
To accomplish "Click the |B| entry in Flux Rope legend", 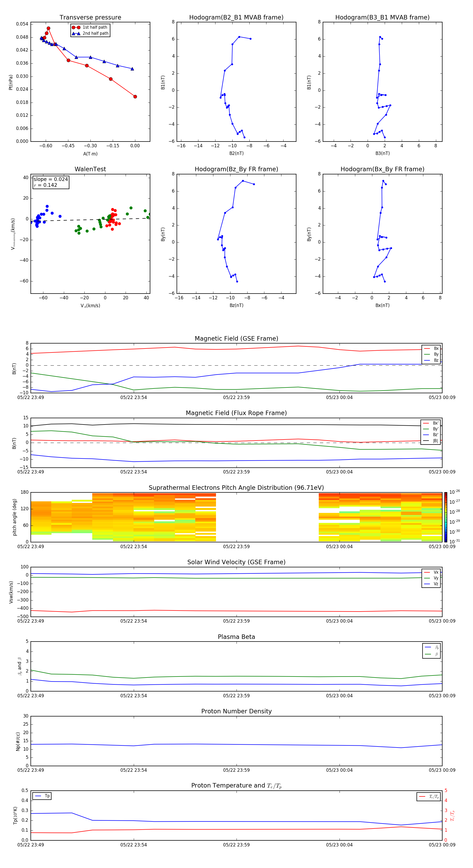I will [x=431, y=441].
